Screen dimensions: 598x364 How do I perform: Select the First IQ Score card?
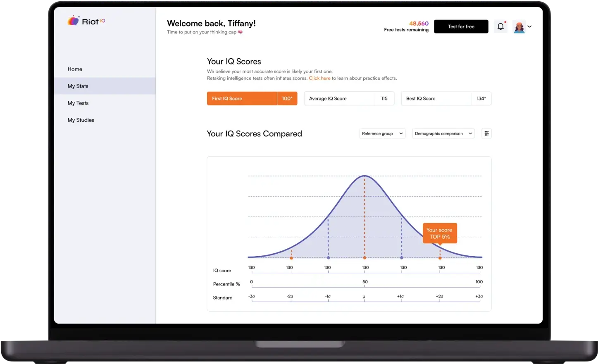pos(252,98)
